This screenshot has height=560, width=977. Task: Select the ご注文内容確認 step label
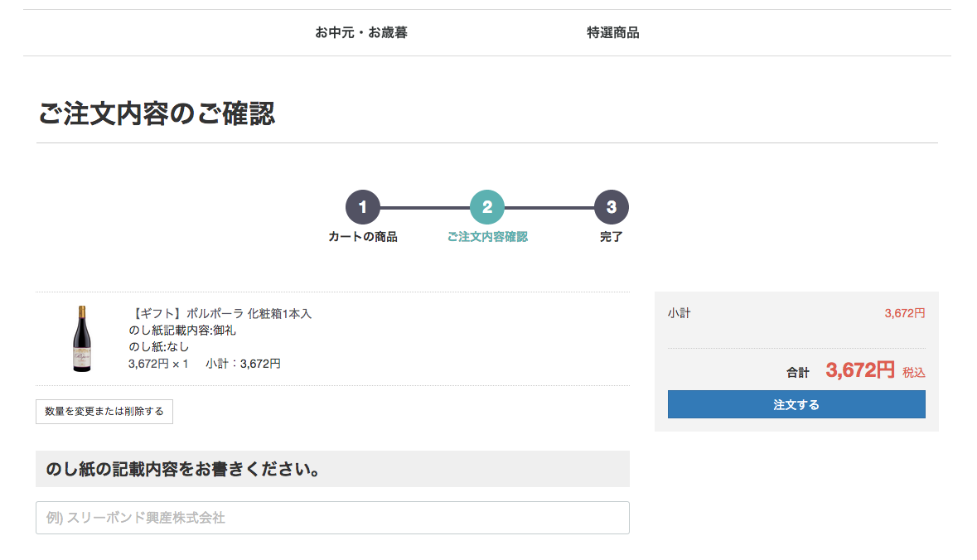(487, 237)
